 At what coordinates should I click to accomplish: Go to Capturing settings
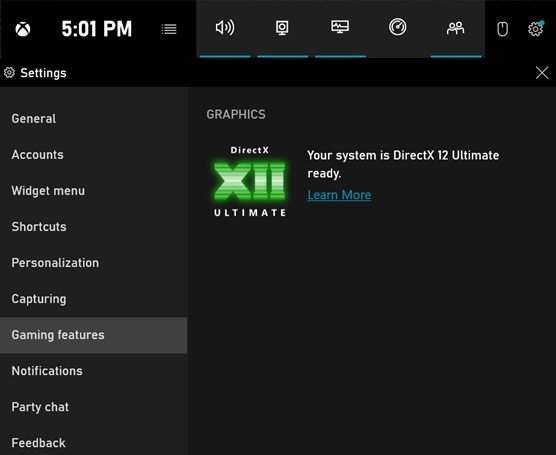94,299
